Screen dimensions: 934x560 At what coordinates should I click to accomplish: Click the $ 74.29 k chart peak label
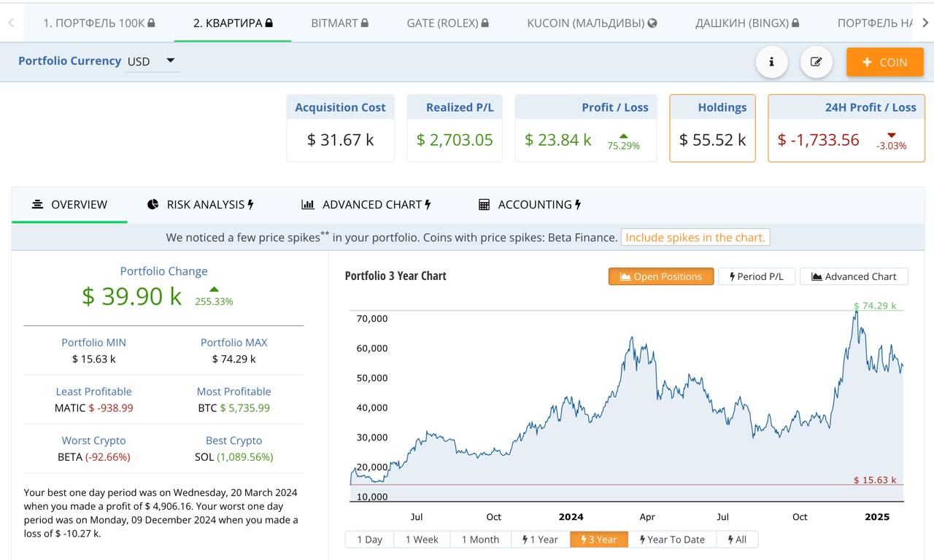click(x=875, y=306)
